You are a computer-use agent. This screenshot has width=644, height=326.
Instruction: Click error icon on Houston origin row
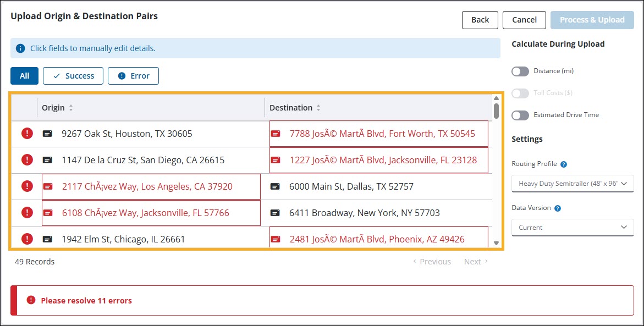click(x=27, y=134)
